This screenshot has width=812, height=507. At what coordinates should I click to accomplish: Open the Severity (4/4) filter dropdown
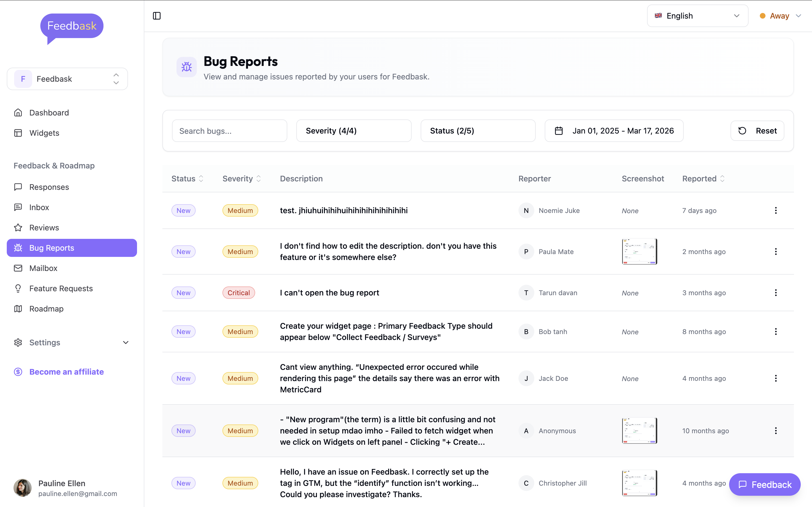coord(354,130)
